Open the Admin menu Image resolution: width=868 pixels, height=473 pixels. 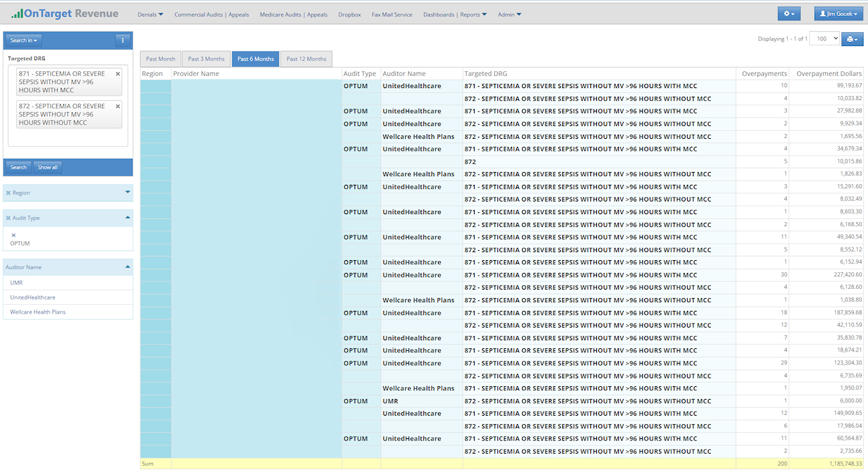pyautogui.click(x=509, y=14)
